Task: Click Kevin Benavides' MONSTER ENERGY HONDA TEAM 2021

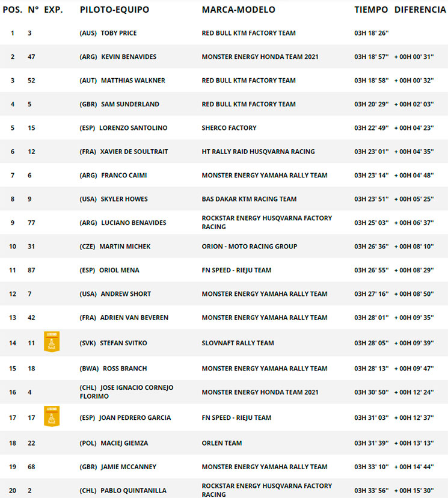Action: point(260,57)
